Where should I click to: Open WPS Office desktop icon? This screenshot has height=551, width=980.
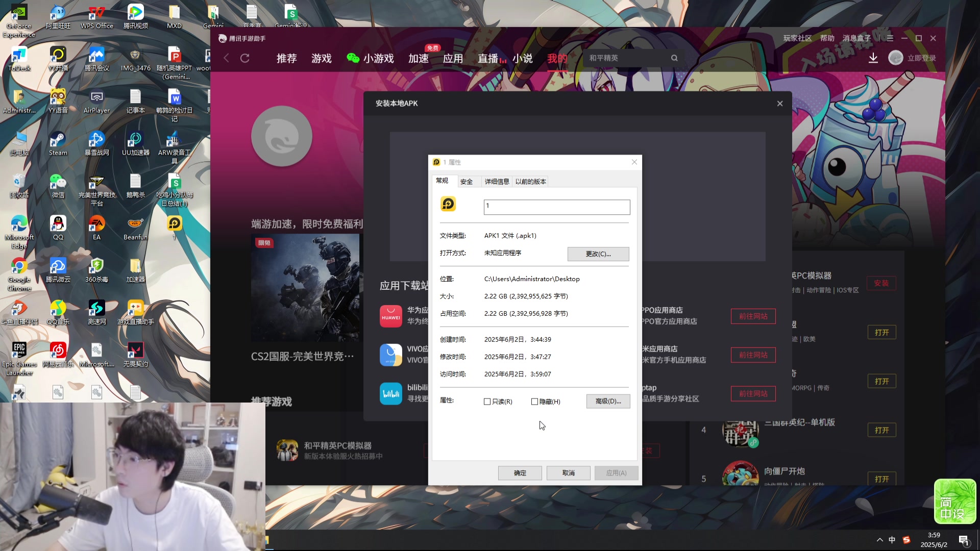97,17
